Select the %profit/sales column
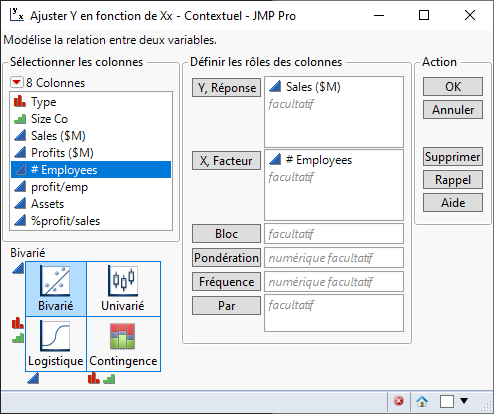 point(91,221)
